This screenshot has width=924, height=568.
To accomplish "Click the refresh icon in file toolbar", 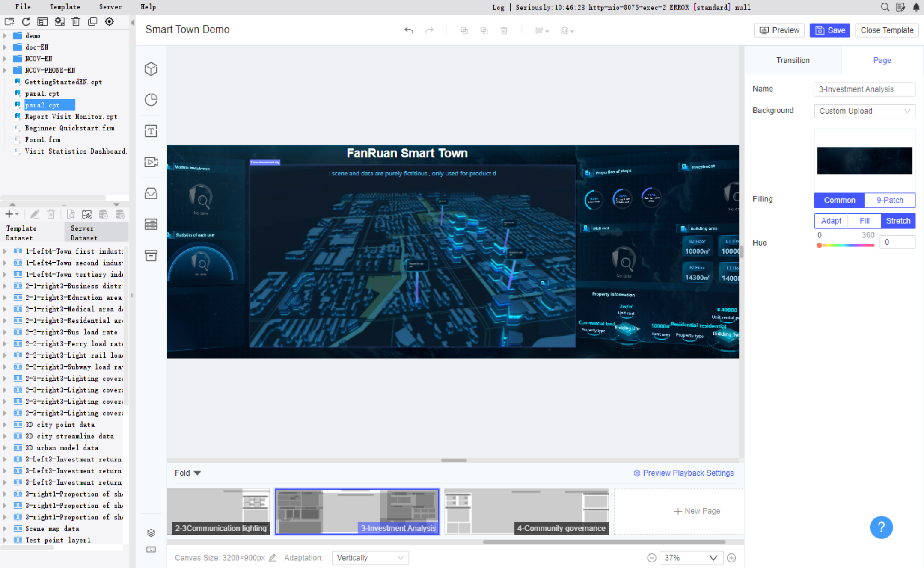I will [26, 21].
